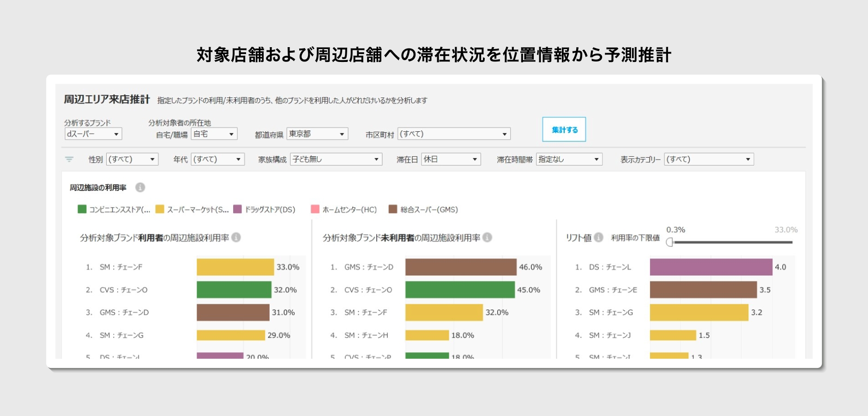868x416 pixels.
Task: Click the info icon next to 周辺施設の利用率
Action: coord(140,187)
